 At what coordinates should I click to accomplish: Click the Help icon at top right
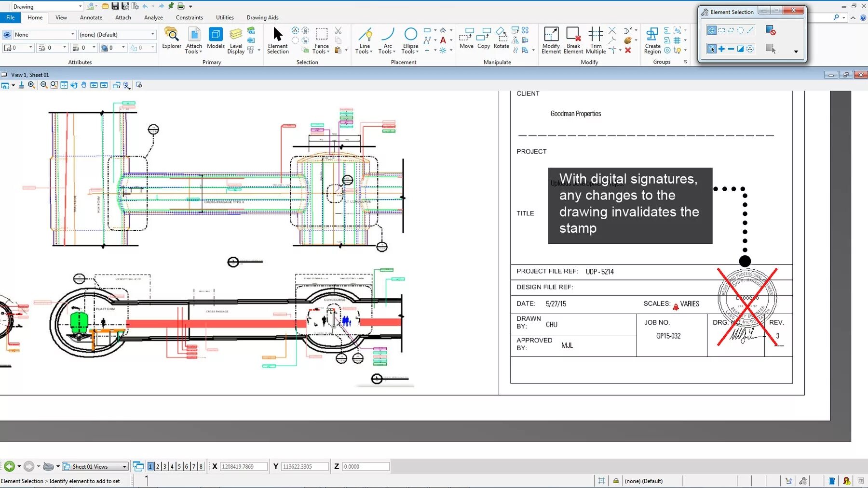click(x=863, y=17)
